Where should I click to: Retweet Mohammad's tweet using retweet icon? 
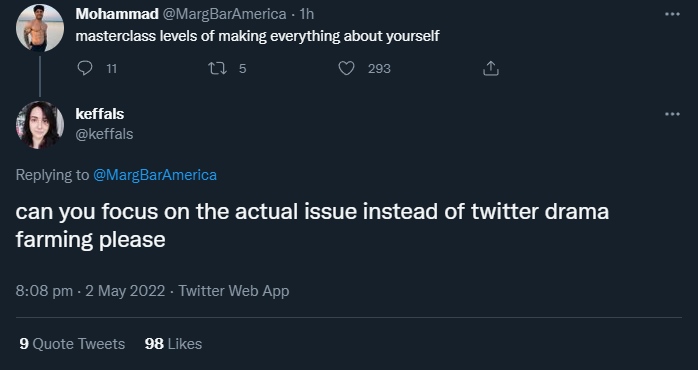click(217, 69)
